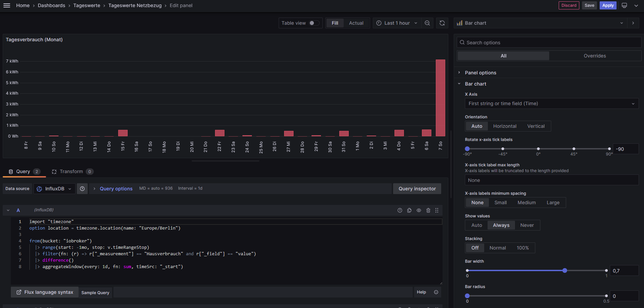Expand Panel options section
The width and height of the screenshot is (644, 308).
(x=480, y=73)
